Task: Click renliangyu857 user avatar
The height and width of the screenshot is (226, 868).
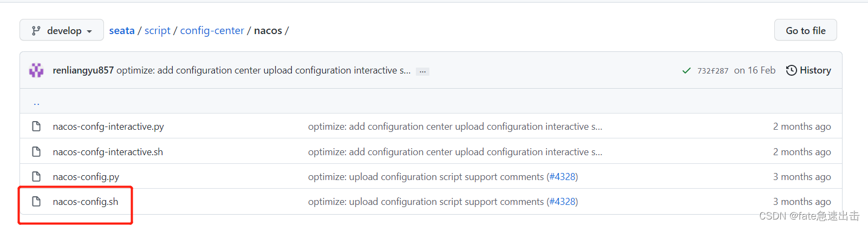Action: (36, 70)
